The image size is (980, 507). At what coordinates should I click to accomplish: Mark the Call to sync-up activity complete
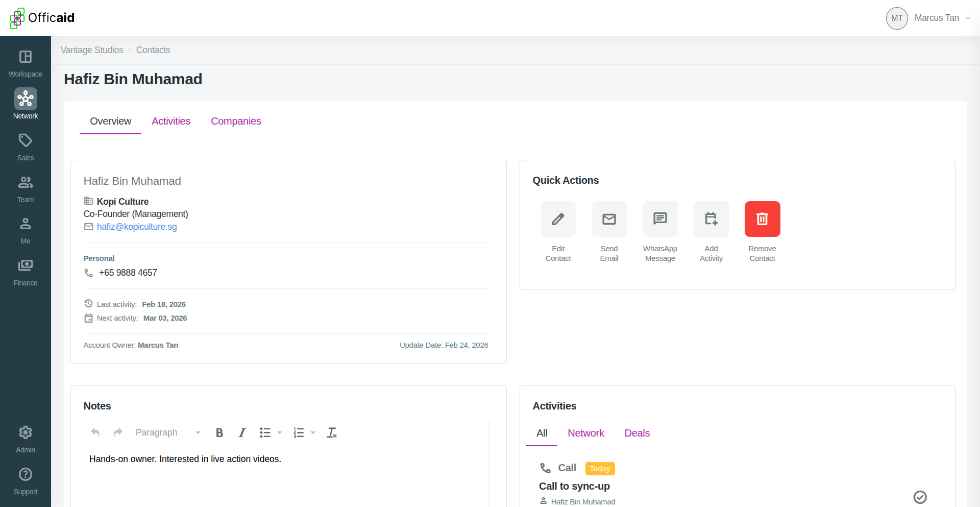920,497
